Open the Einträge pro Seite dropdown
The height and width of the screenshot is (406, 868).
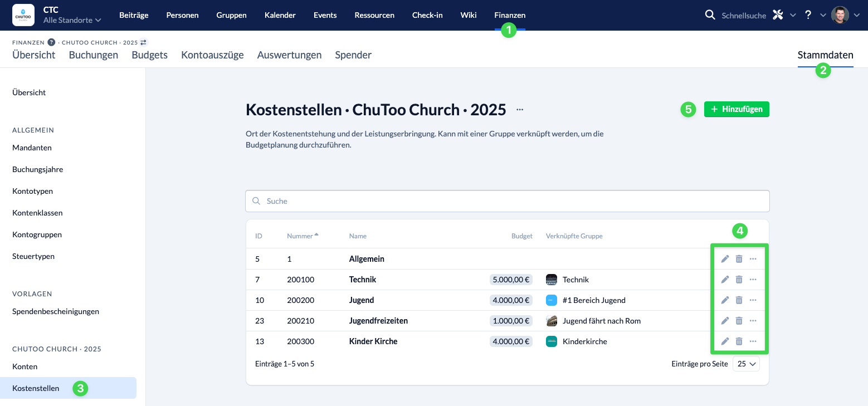point(746,364)
